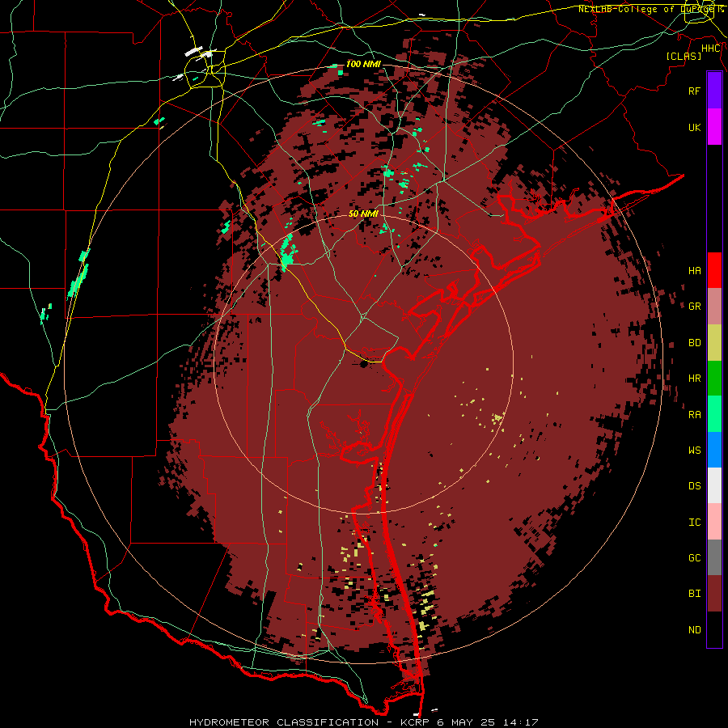Click the UK magenta legend swatch
Viewport: 728px width, 728px height.
click(714, 127)
